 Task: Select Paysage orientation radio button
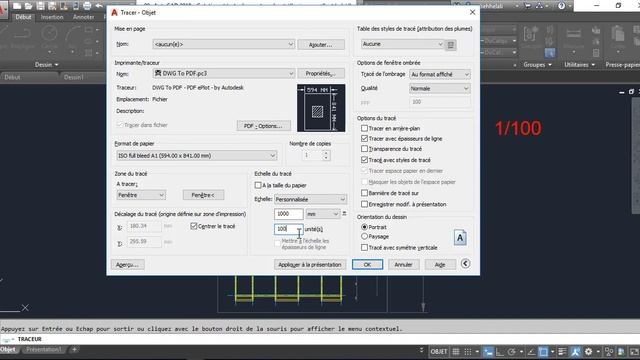(364, 236)
